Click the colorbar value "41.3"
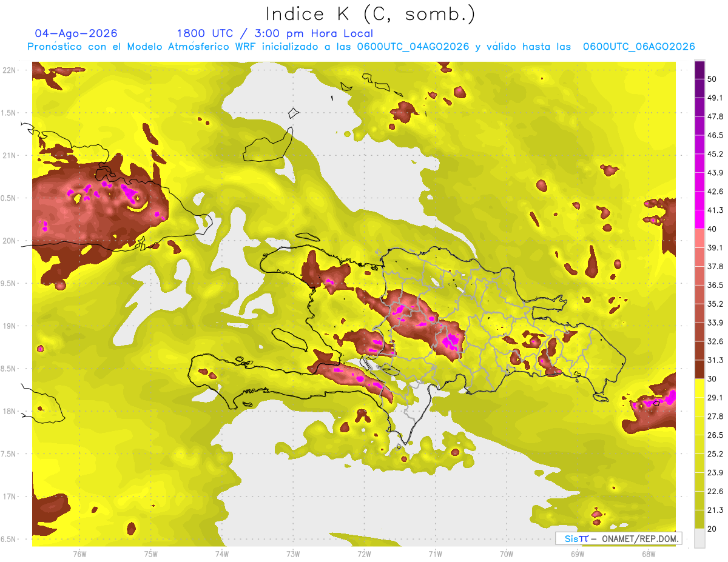 click(715, 210)
